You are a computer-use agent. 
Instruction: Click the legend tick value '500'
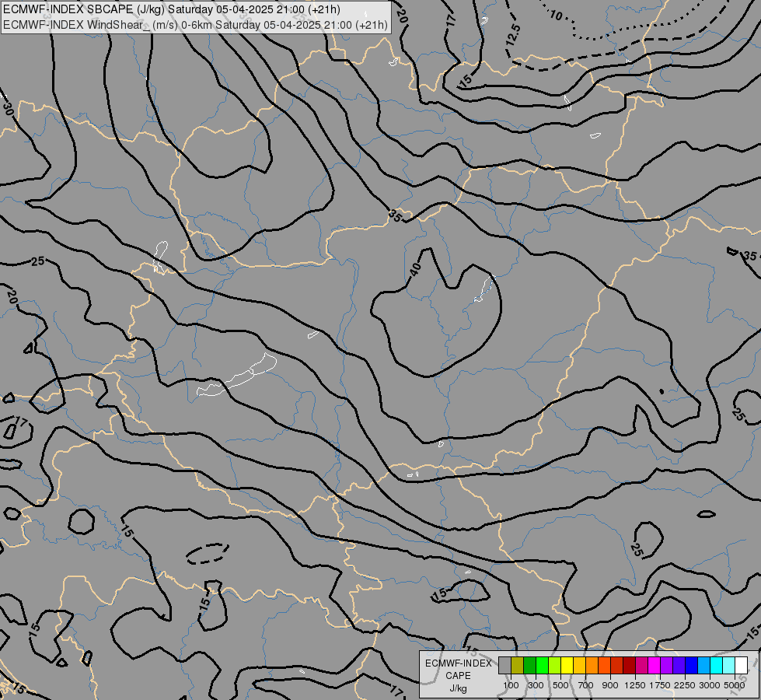560,685
